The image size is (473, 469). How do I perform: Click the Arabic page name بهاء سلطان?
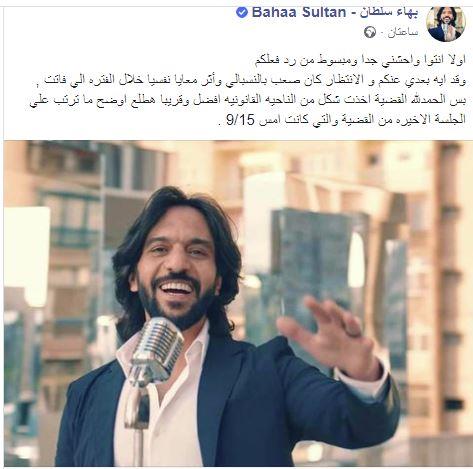(388, 13)
